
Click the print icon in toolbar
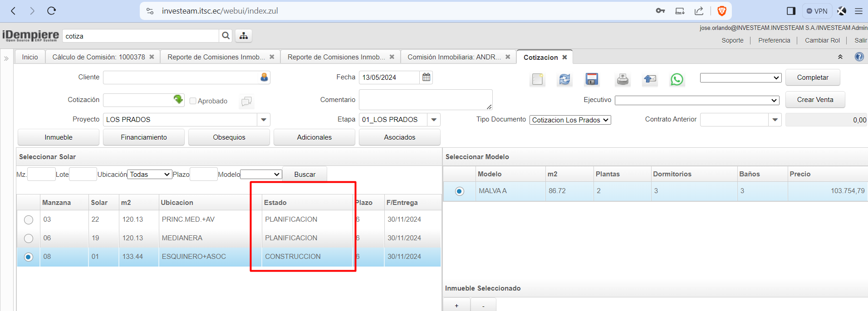(x=623, y=80)
